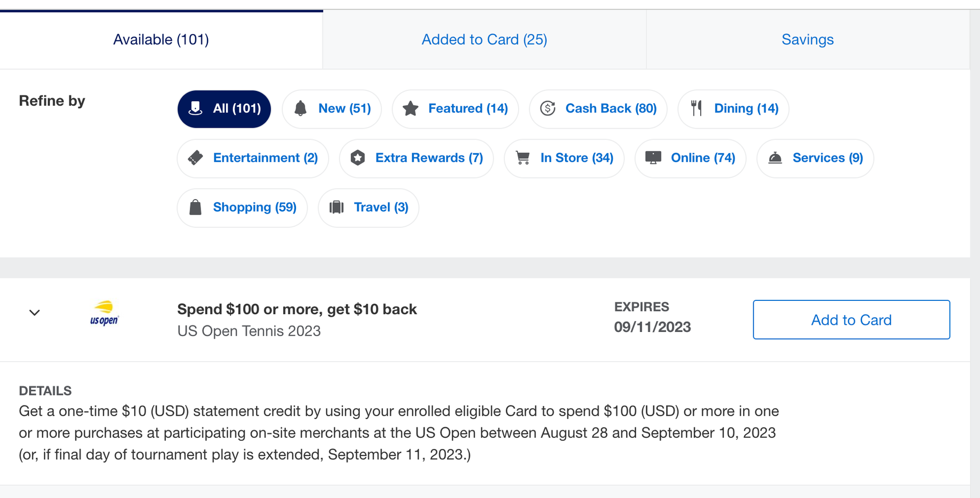This screenshot has height=498, width=980.
Task: Expand the US Open Tennis 2023 offer
Action: click(x=34, y=313)
